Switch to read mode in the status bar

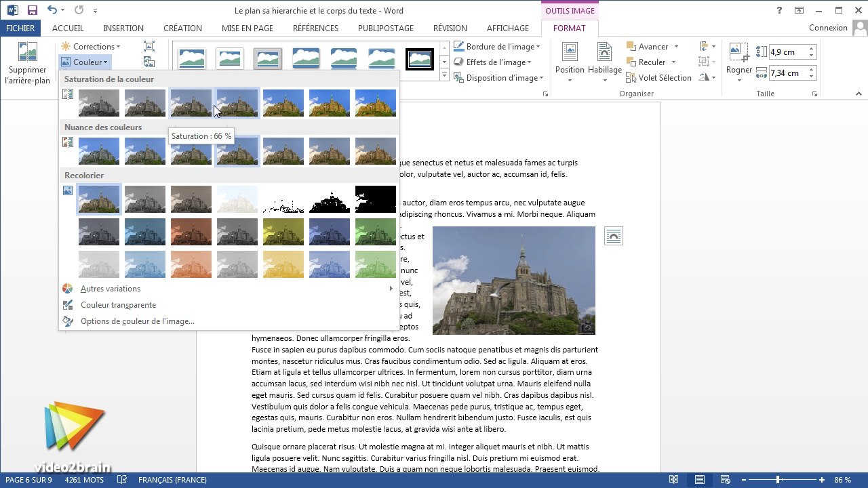[x=673, y=480]
